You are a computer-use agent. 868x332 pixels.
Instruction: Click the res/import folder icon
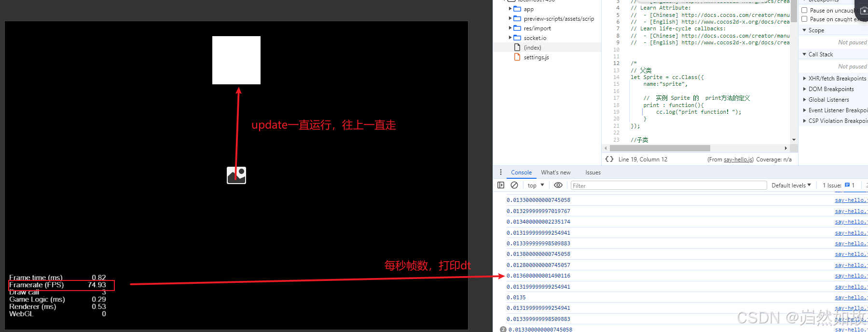517,28
